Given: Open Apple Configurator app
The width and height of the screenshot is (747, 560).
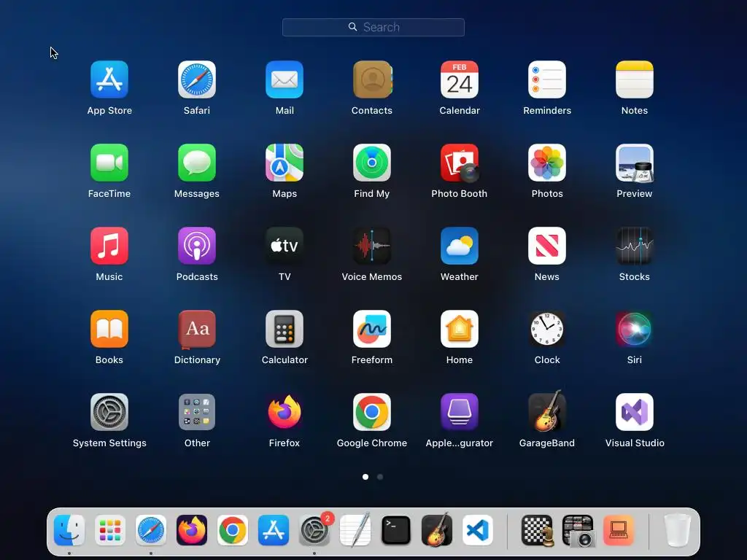Looking at the screenshot, I should click(x=460, y=412).
